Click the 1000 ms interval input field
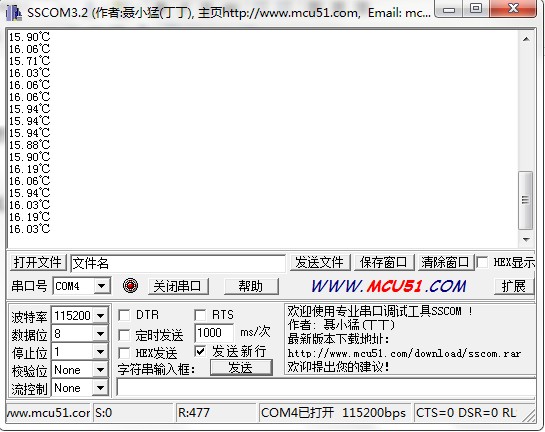This screenshot has height=432, width=545. (x=213, y=333)
